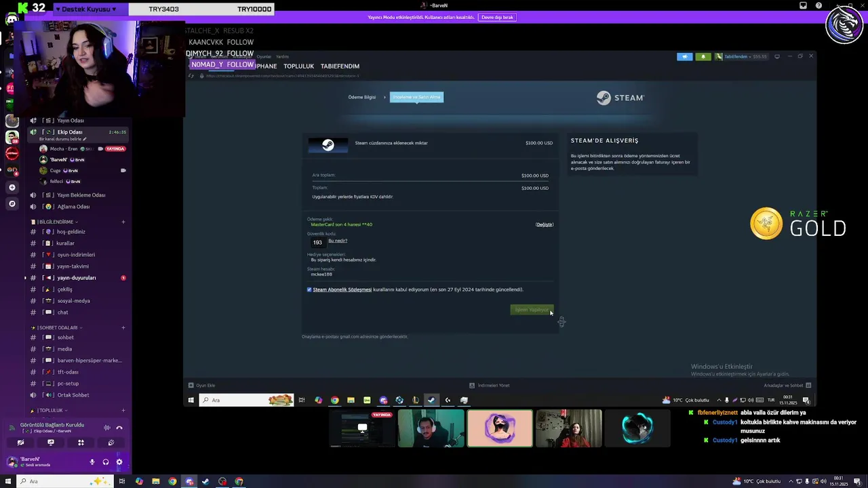Switch to Steam Big Picture mode icon

(777, 56)
